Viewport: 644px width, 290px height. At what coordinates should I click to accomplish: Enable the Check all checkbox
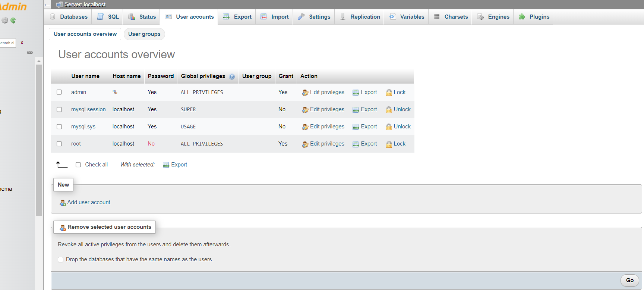78,165
